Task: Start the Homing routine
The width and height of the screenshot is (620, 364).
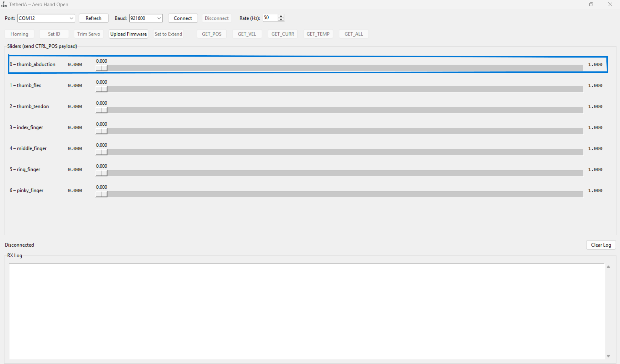Action: 19,34
